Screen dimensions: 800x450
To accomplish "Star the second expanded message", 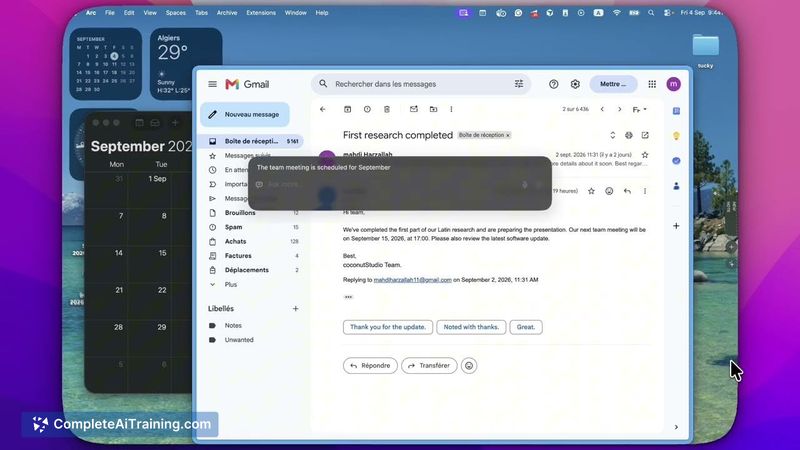I will 591,191.
